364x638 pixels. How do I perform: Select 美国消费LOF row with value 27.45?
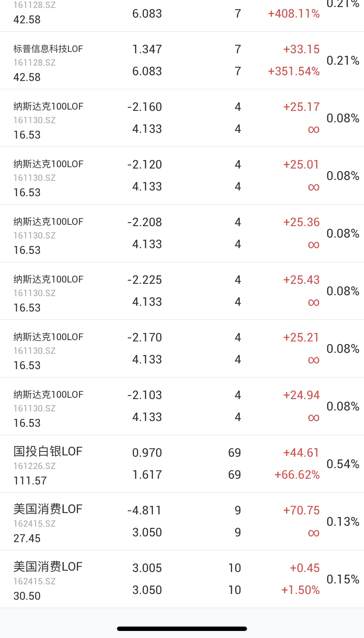[182, 521]
